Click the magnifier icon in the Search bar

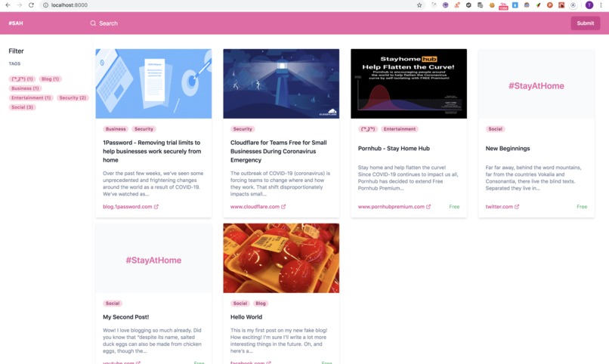93,23
